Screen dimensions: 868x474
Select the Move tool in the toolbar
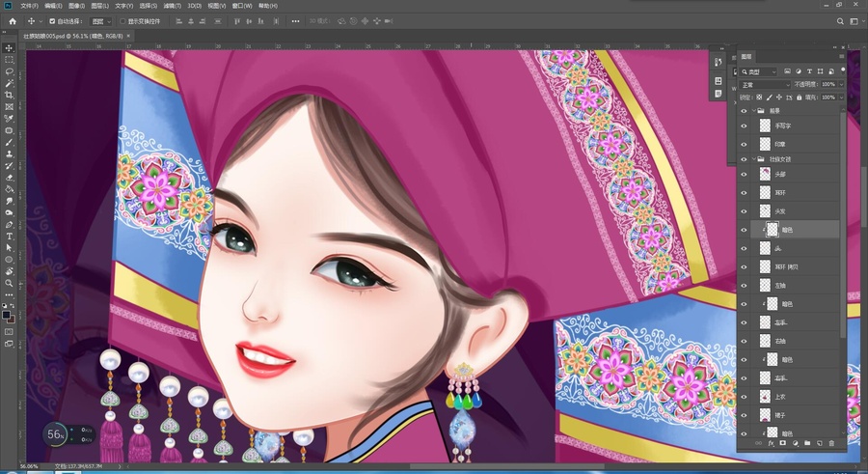[9, 48]
